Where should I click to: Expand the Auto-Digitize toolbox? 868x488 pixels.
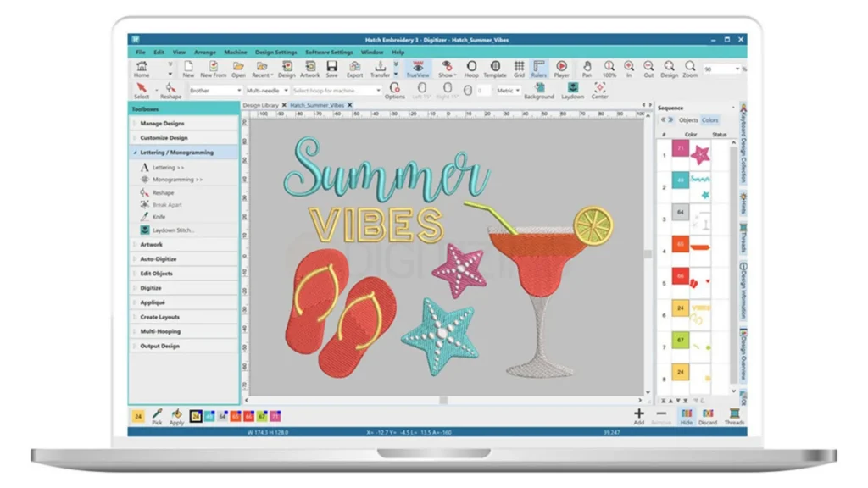(184, 259)
